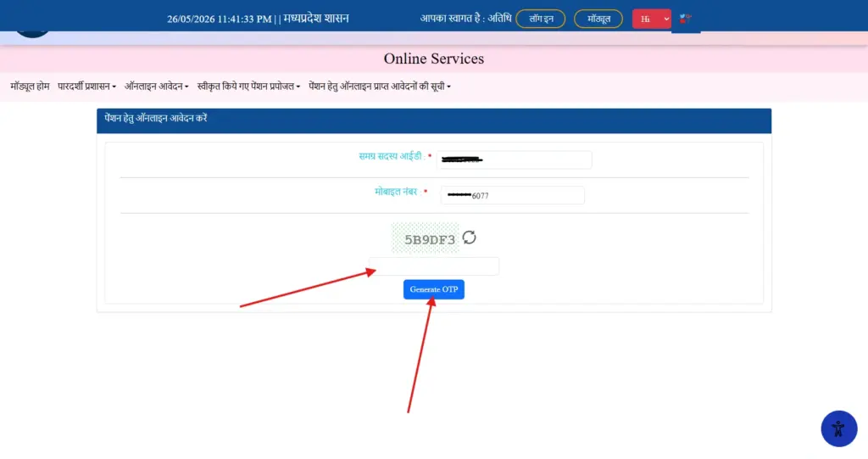Screen dimensions: 868x459
Task: Focus the मोबाइल नंबर input field
Action: (x=513, y=195)
